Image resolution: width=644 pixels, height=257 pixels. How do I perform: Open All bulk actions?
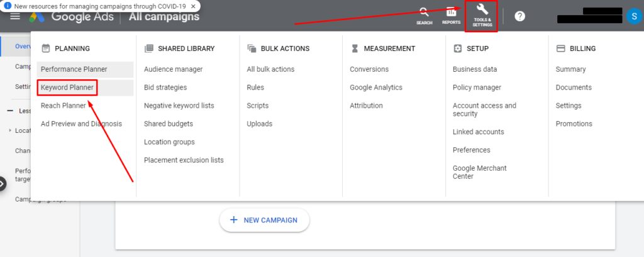tap(270, 69)
